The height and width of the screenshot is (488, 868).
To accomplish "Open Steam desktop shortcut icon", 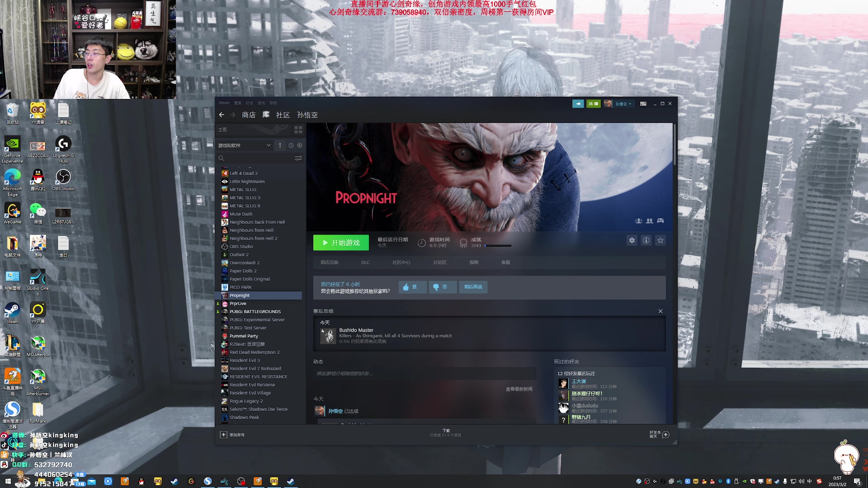I will point(12,313).
